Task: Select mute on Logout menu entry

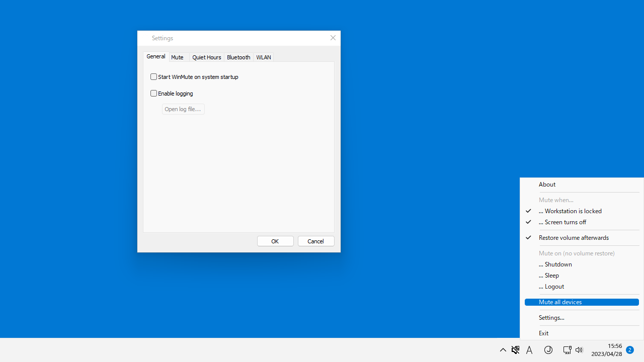Action: [x=582, y=287]
